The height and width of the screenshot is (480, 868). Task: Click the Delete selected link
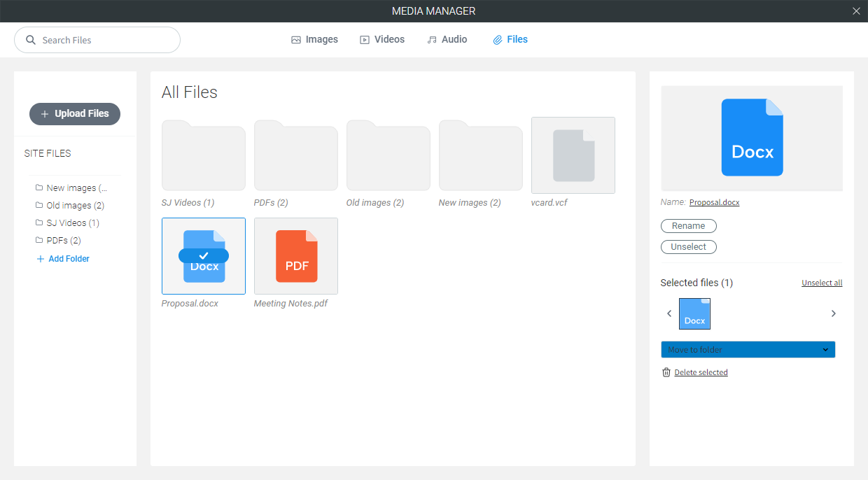click(x=701, y=372)
